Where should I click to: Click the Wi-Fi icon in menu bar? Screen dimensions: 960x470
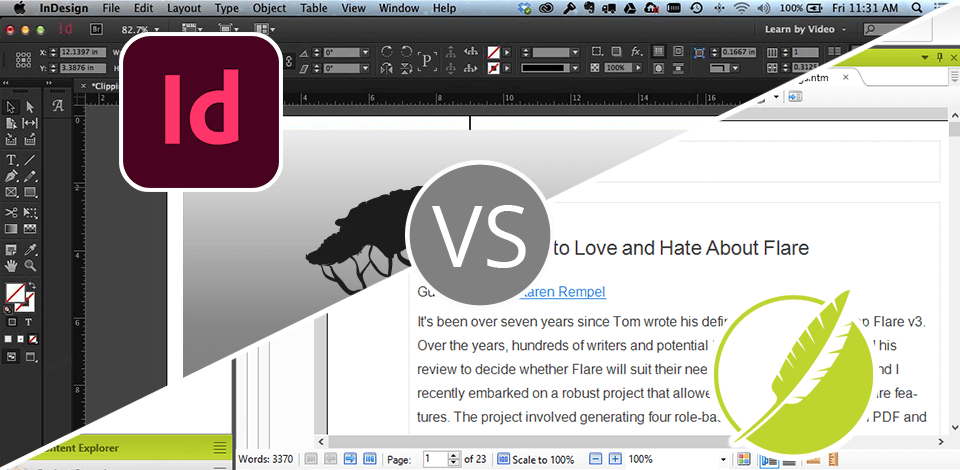(741, 8)
